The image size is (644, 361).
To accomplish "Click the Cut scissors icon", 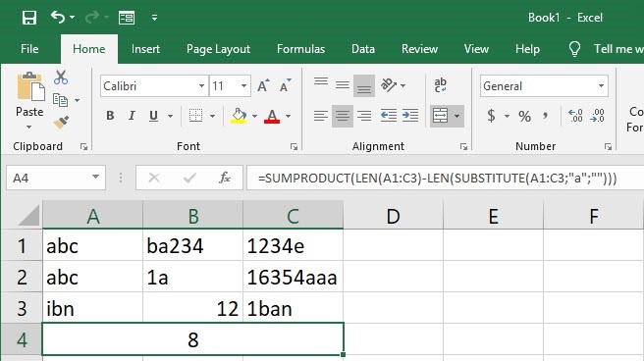I will pyautogui.click(x=61, y=77).
